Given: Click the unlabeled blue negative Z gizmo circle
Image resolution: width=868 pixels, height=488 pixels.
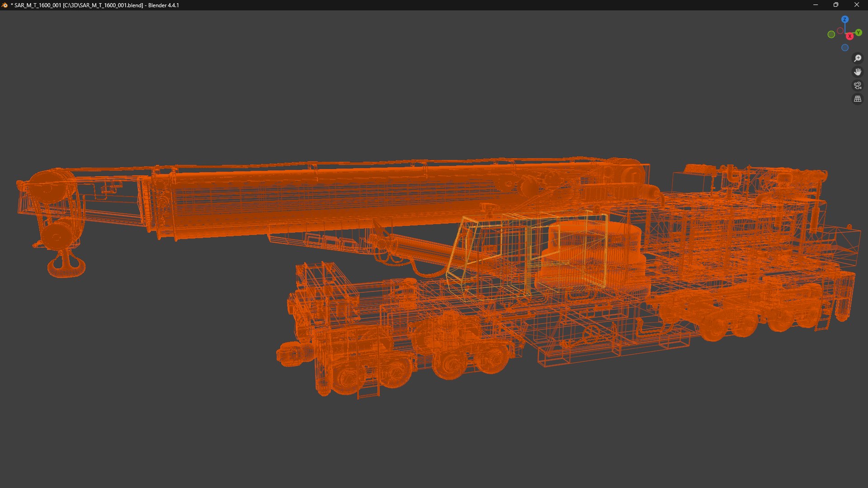Looking at the screenshot, I should click(844, 48).
